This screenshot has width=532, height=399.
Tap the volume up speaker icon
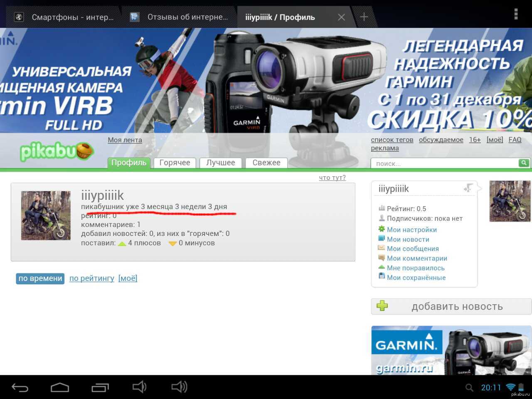[x=180, y=387]
